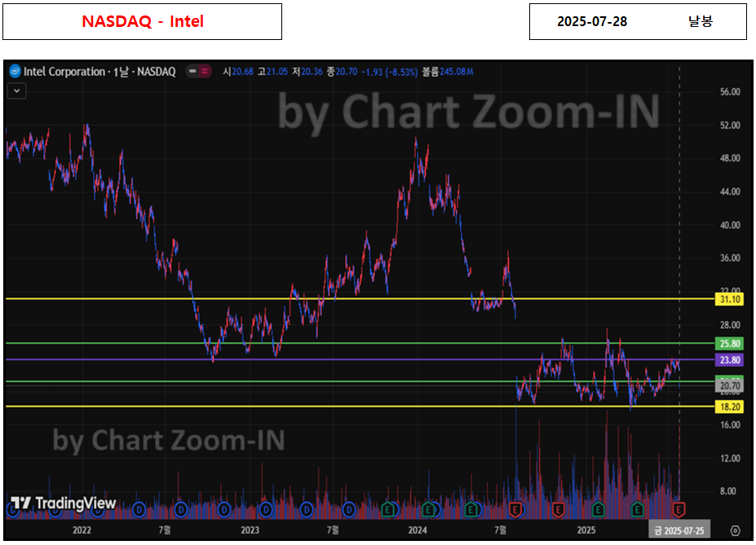Click the 36.00 price axis label

(x=730, y=258)
